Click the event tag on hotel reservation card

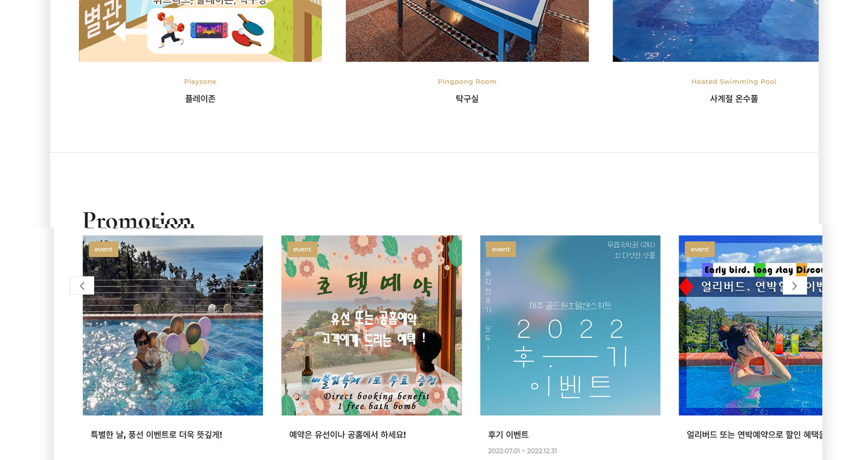(x=302, y=249)
